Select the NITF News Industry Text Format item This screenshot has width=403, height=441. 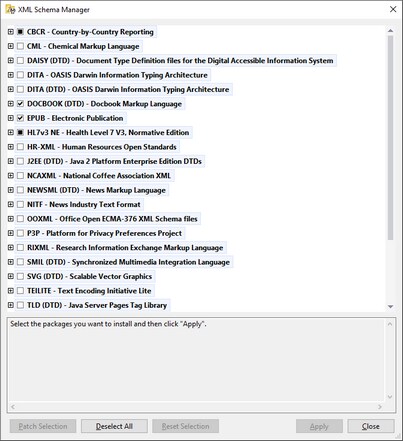84,204
